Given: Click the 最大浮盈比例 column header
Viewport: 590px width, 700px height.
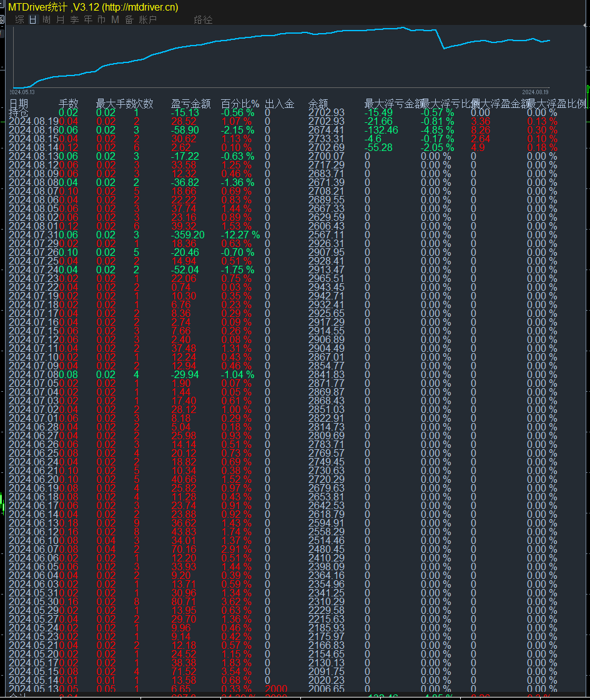Looking at the screenshot, I should click(556, 104).
